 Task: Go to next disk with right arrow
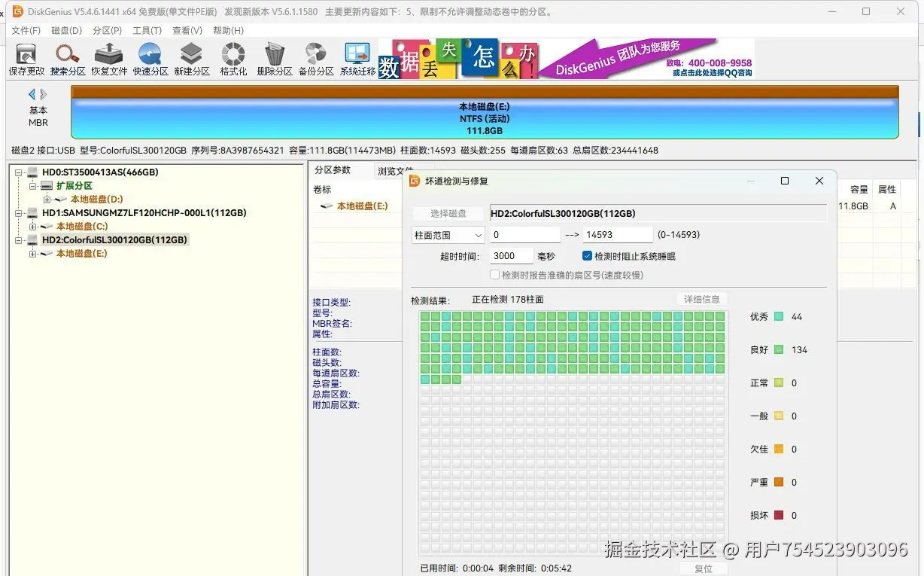pos(44,94)
